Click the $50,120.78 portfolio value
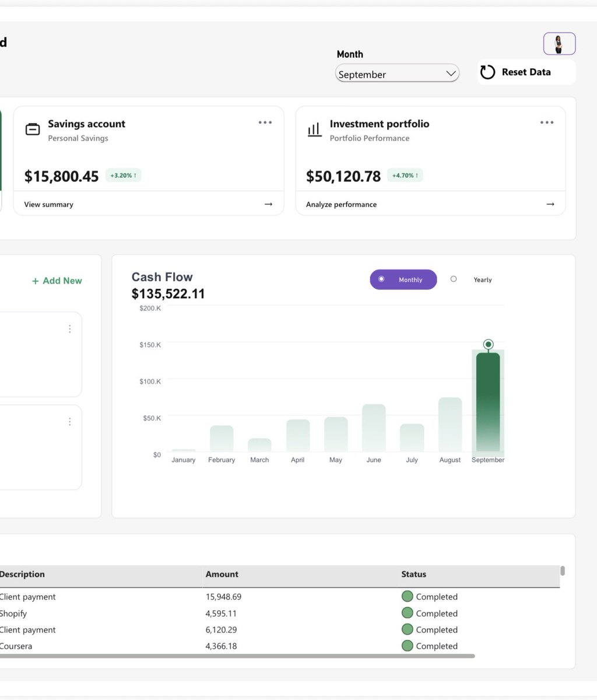The width and height of the screenshot is (597, 700). 343,176
